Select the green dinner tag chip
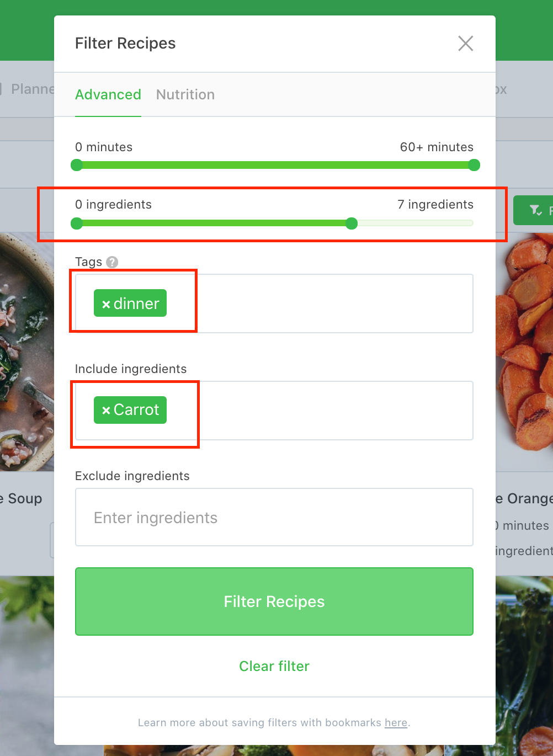 tap(130, 303)
